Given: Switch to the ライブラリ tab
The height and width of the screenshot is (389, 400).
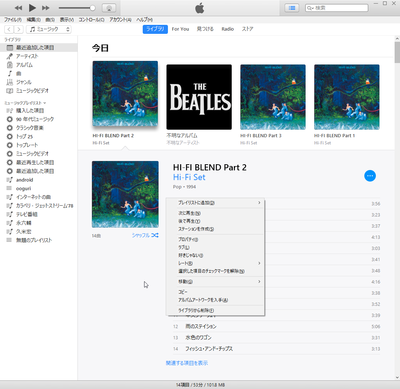Looking at the screenshot, I should point(155,29).
